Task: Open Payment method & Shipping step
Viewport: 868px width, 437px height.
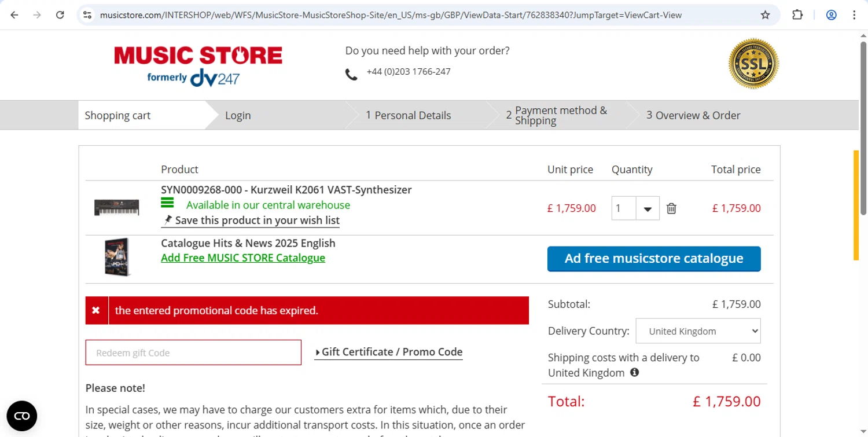Action: (557, 115)
